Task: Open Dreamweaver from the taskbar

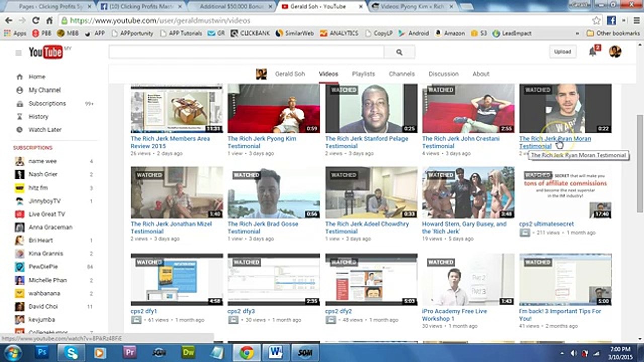Action: 188,353
